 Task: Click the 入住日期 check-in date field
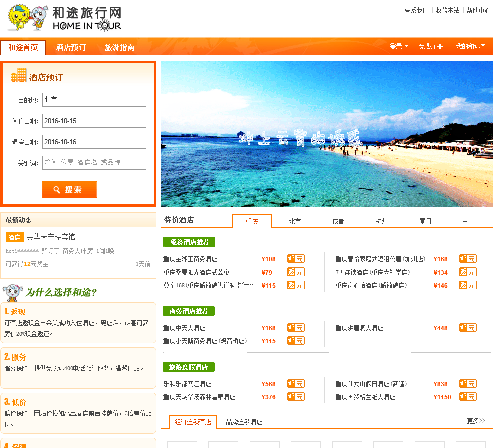pyautogui.click(x=94, y=121)
